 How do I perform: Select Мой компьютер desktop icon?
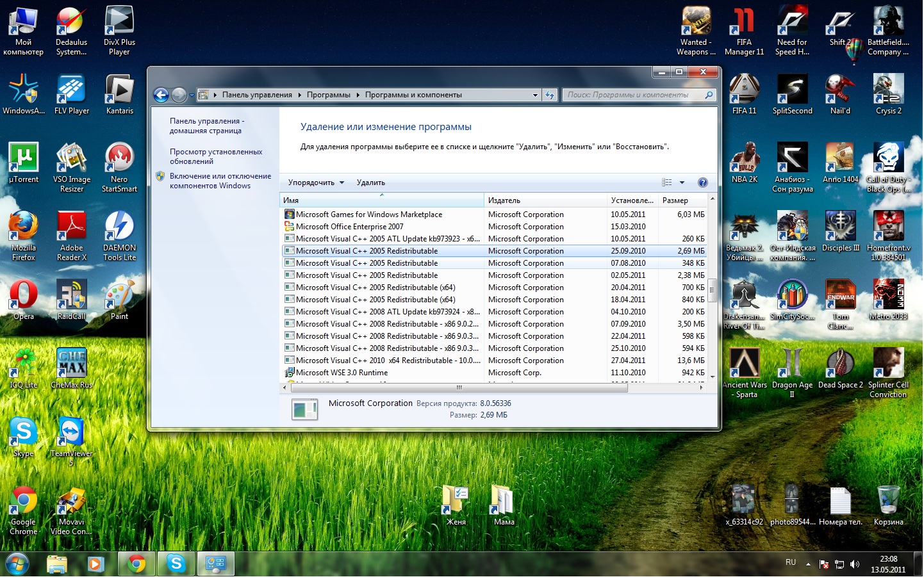pos(24,31)
